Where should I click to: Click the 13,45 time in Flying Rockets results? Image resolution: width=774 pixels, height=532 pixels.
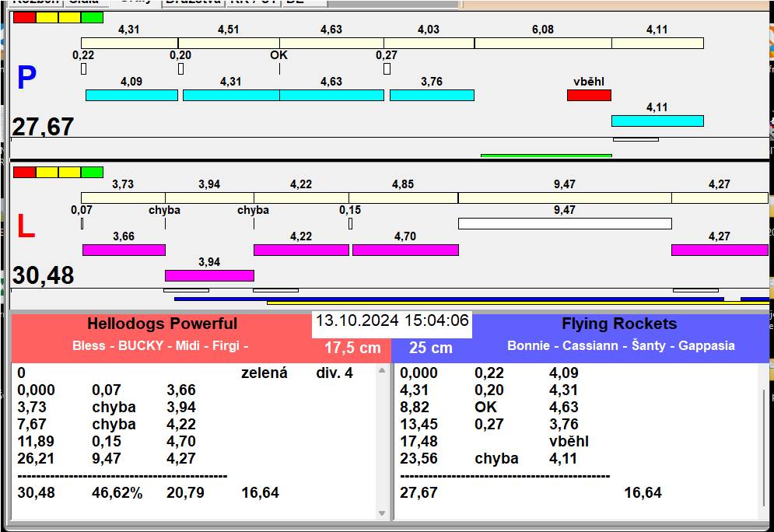point(419,424)
